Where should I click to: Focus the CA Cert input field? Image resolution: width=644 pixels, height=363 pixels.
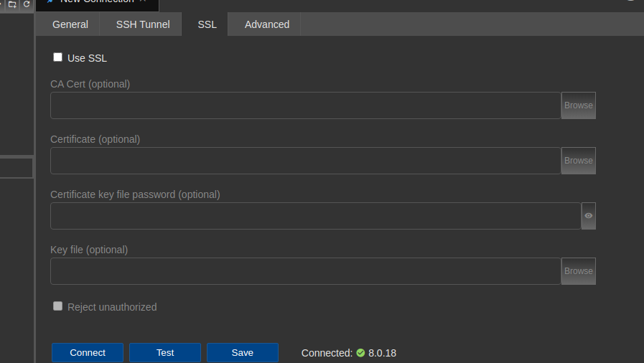[x=305, y=105]
